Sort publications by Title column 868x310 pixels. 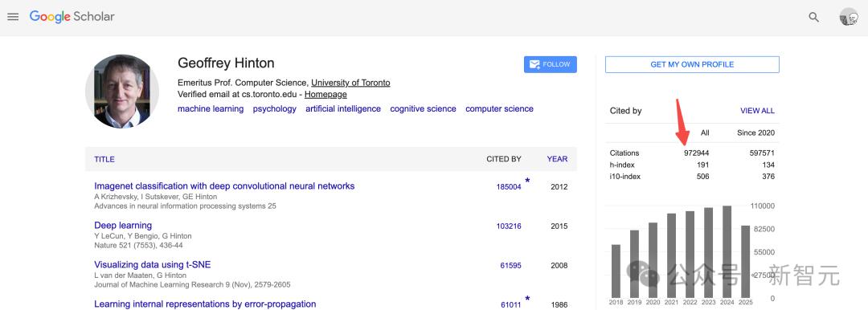pos(104,160)
